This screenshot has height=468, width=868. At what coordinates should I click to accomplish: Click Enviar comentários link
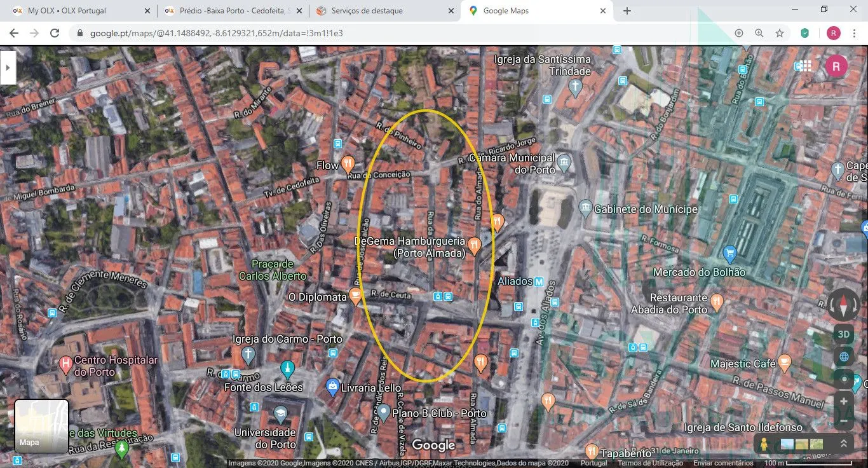pyautogui.click(x=723, y=464)
